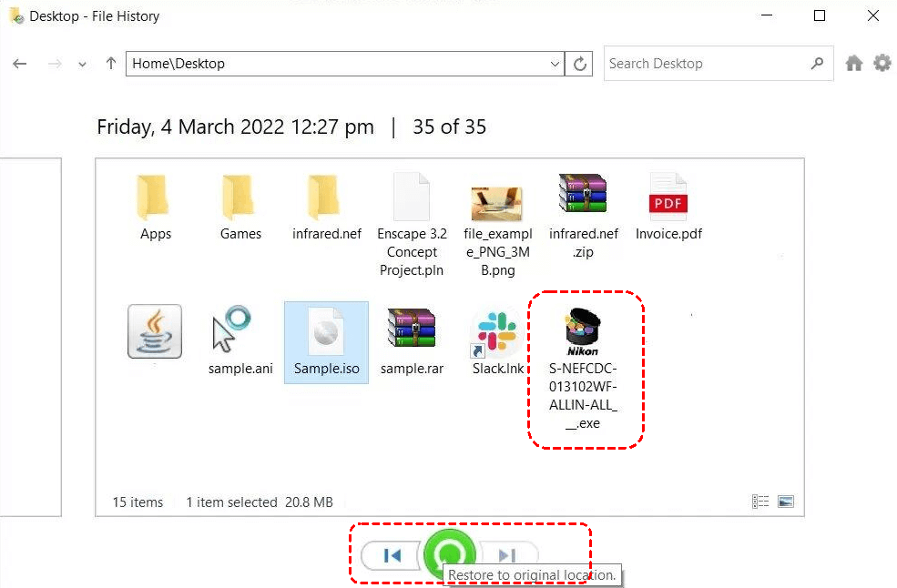
Task: Click the search magnifier icon
Action: [818, 63]
